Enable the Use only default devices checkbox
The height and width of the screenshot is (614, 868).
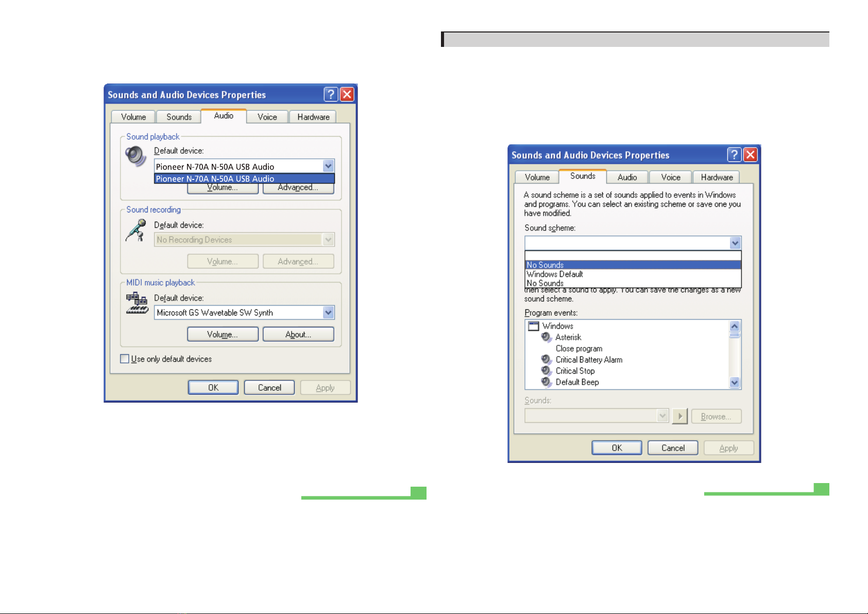[x=125, y=359]
